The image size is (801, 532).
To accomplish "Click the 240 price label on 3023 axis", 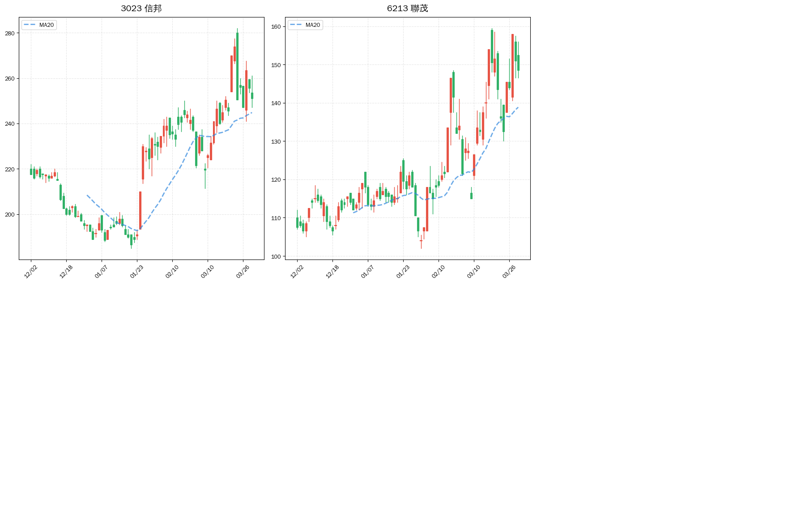I will point(9,124).
